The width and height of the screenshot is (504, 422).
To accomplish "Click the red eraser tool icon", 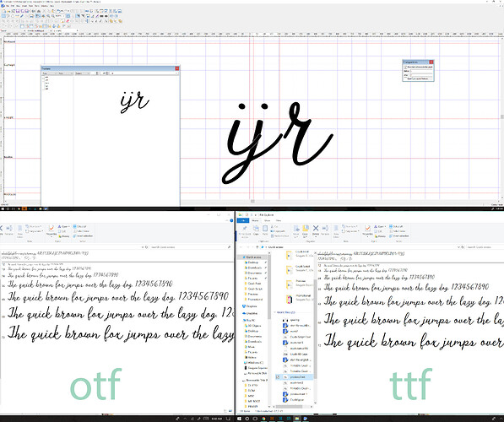I will tap(68, 21).
